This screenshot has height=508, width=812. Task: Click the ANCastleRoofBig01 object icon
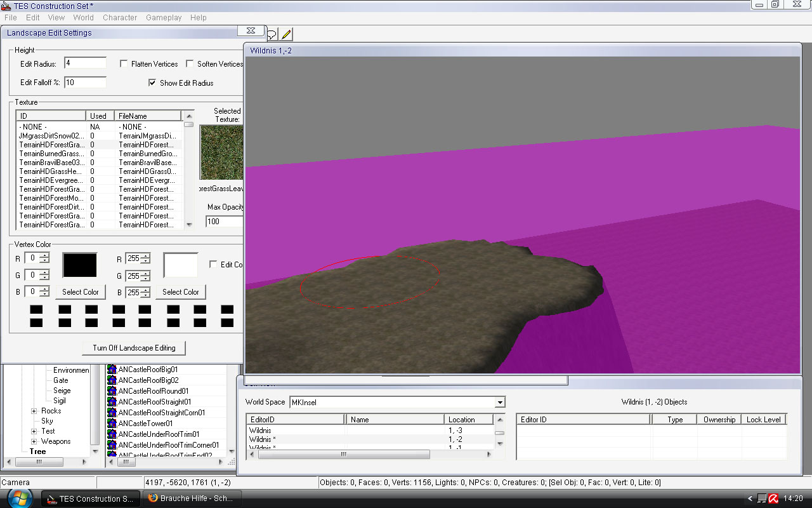click(112, 370)
